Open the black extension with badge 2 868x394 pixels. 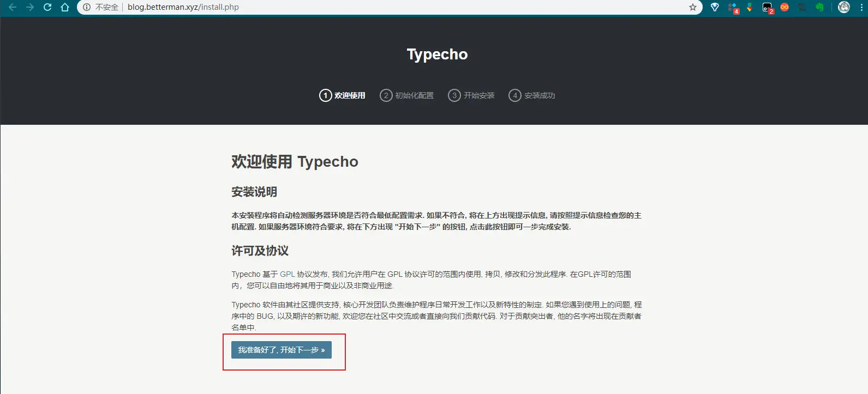[x=768, y=8]
